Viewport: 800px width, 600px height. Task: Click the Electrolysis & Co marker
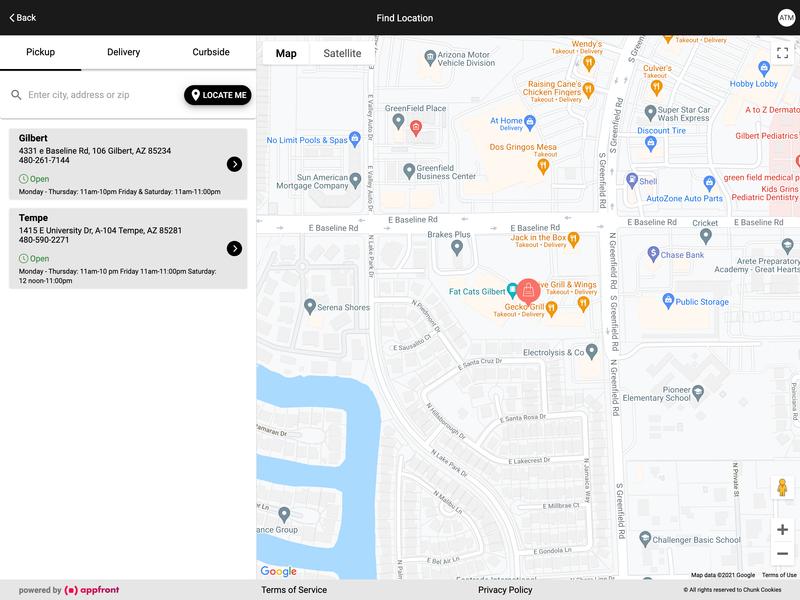click(x=591, y=351)
